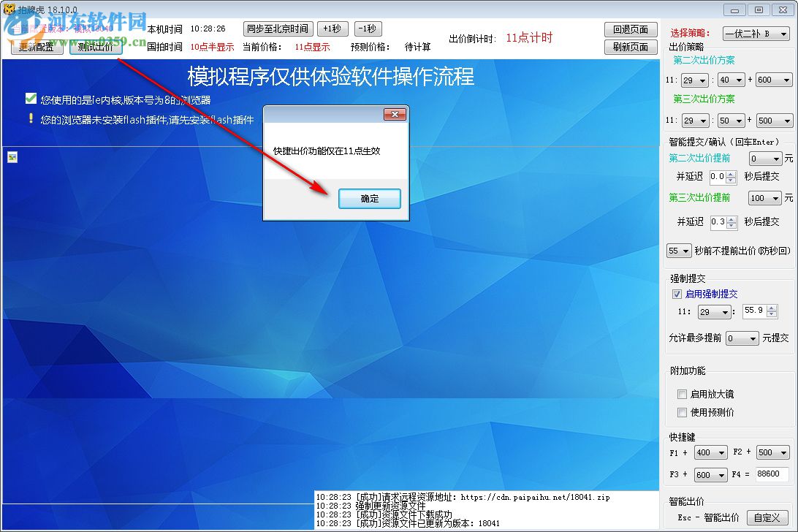Image resolution: width=798 pixels, height=532 pixels.
Task: Uncheck the 启用强制提交 checkbox
Action: [676, 294]
